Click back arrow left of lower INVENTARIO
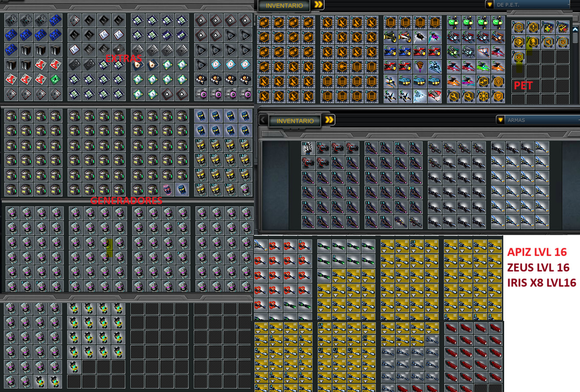This screenshot has height=392, width=580. pyautogui.click(x=263, y=120)
